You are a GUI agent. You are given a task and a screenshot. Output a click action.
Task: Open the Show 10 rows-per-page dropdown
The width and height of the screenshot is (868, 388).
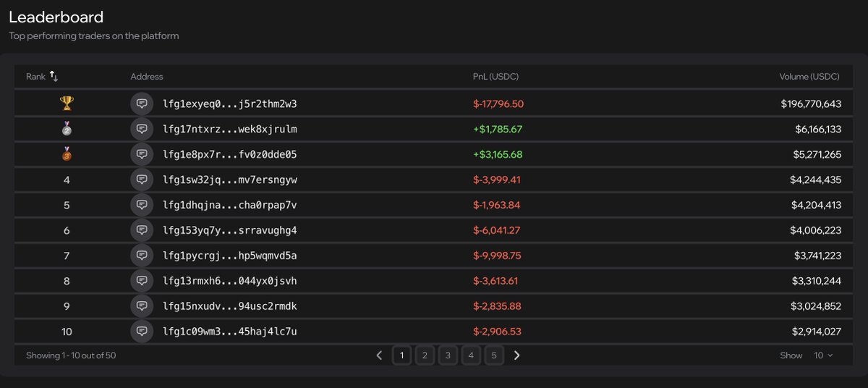click(x=824, y=355)
